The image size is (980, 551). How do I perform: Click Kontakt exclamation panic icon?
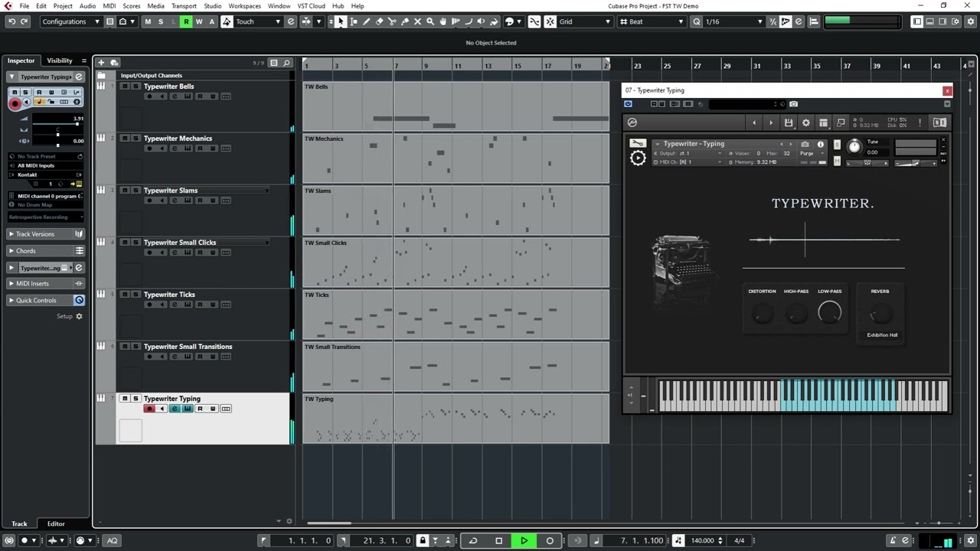click(x=920, y=122)
